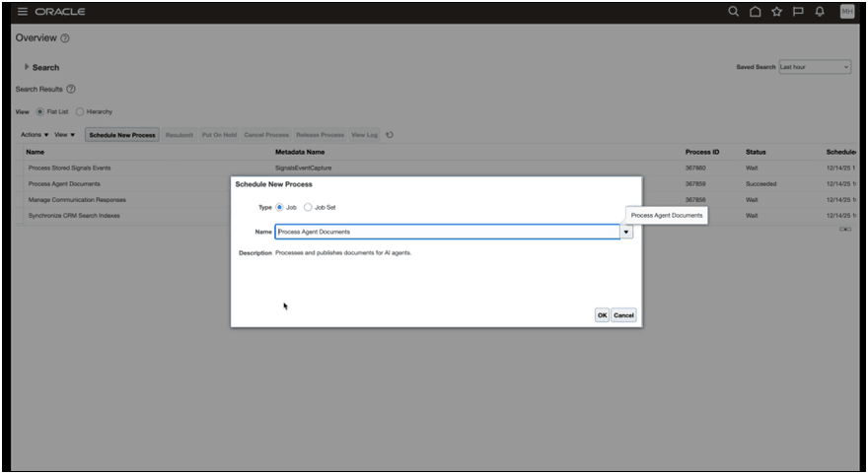Screen dimensions: 868x474
Task: Open the search magnifier icon
Action: [x=733, y=12]
